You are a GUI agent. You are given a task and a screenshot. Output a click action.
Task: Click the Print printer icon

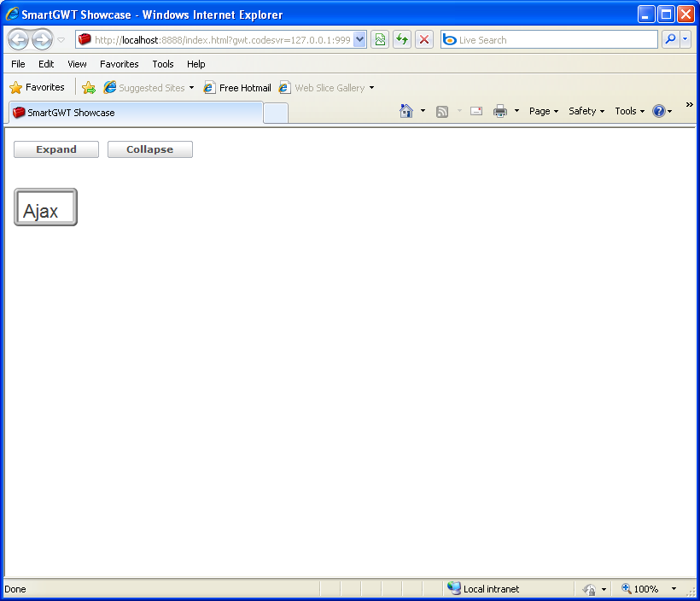pos(500,111)
